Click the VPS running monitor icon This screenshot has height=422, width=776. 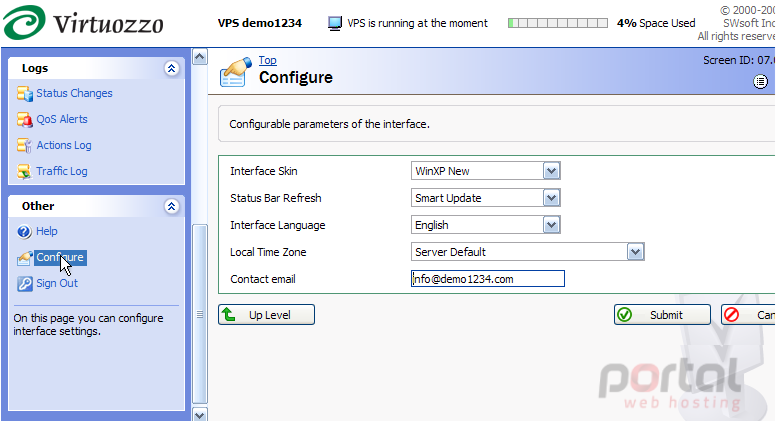(x=335, y=23)
